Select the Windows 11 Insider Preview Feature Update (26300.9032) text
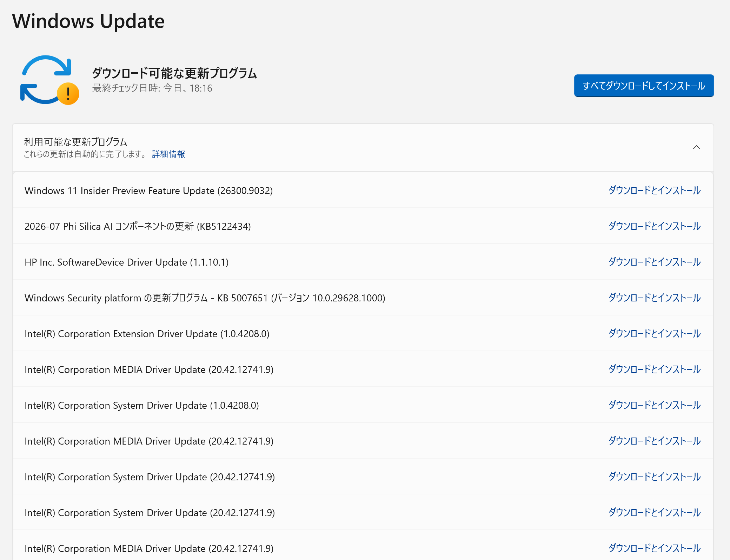Image resolution: width=730 pixels, height=560 pixels. tap(148, 191)
